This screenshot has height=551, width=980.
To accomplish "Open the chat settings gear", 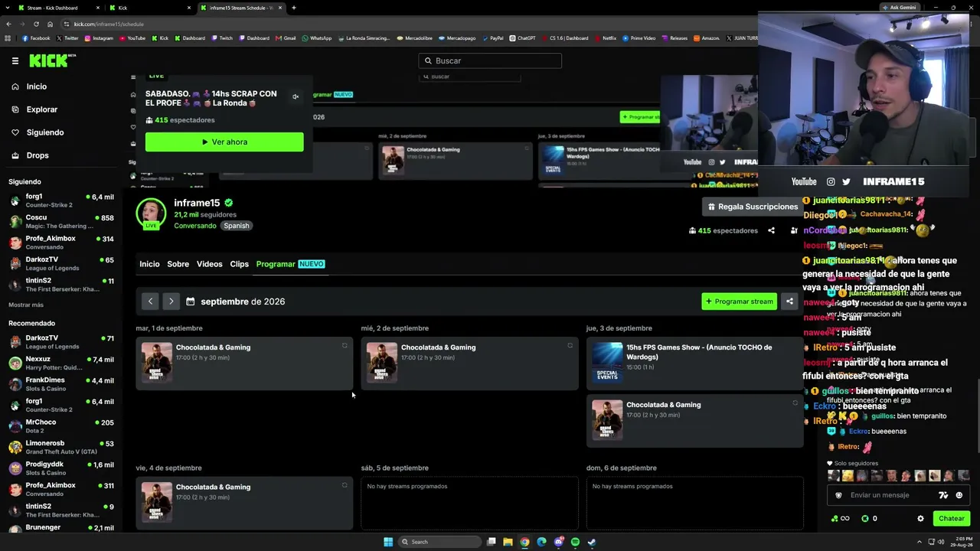I will pos(920,518).
